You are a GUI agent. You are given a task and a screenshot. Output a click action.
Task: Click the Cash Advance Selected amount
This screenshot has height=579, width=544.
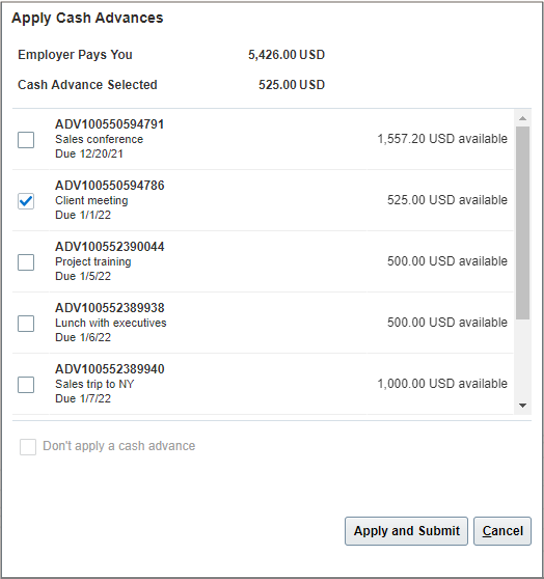pos(291,85)
